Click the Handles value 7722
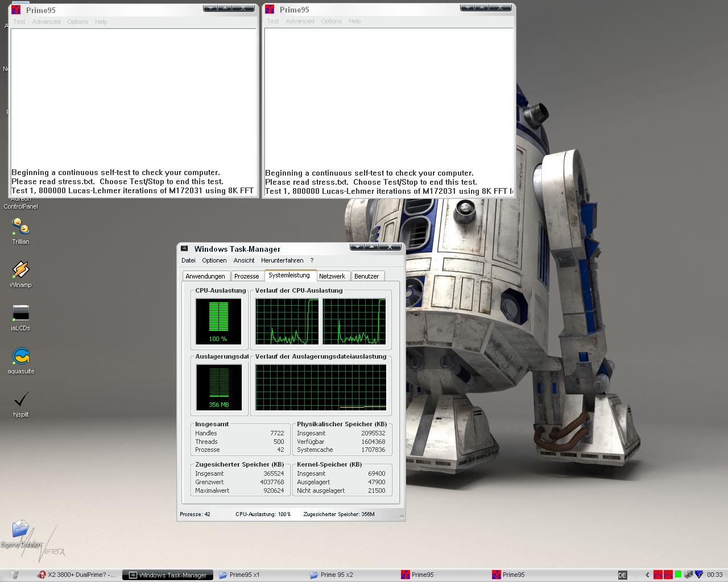This screenshot has height=582, width=728. click(277, 433)
